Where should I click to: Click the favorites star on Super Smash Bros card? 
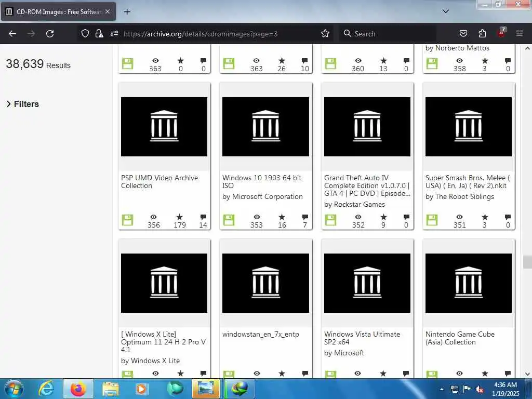pos(485,217)
